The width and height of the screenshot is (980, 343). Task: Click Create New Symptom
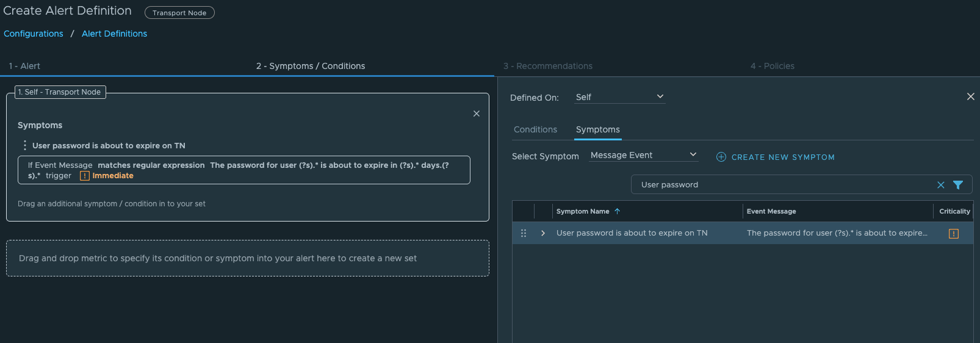[x=782, y=157]
